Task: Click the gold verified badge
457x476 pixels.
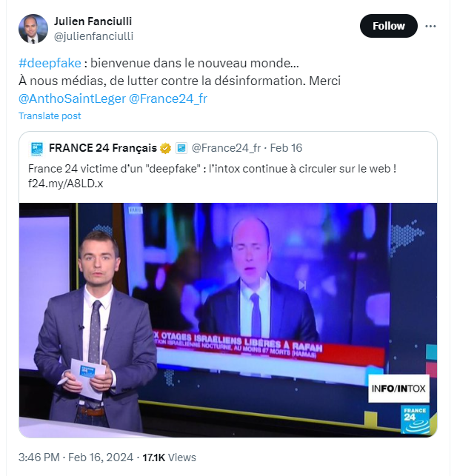Action: pos(165,149)
